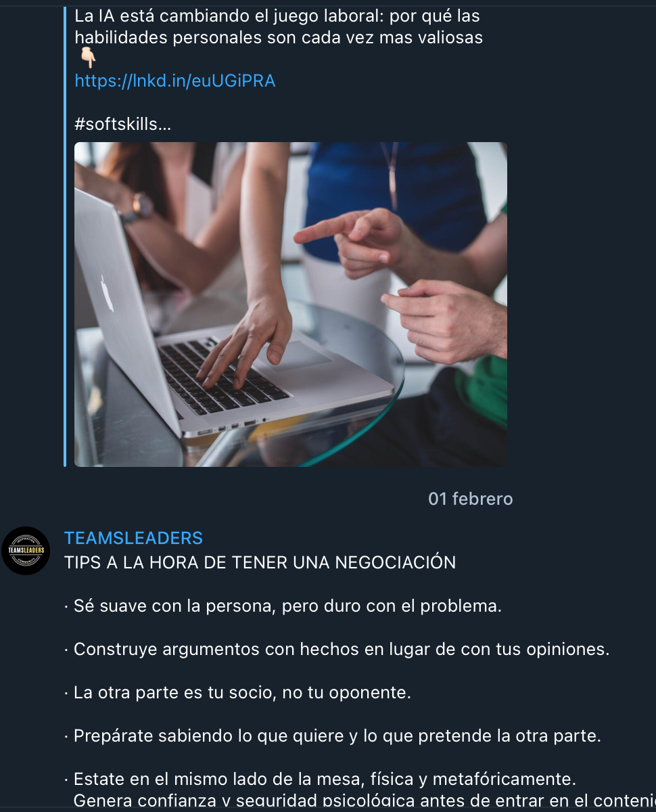This screenshot has height=812, width=656.
Task: Open the lnkd.in/euUGiPRA link
Action: click(x=175, y=81)
